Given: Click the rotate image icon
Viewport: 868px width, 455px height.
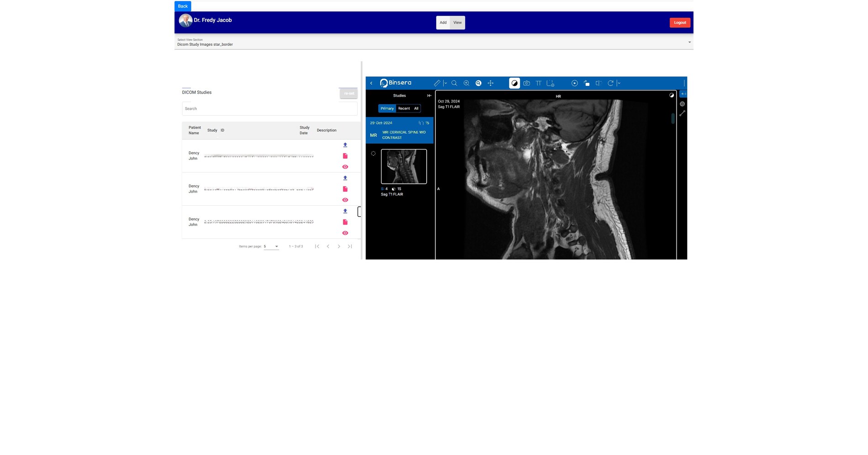Looking at the screenshot, I should pos(610,83).
